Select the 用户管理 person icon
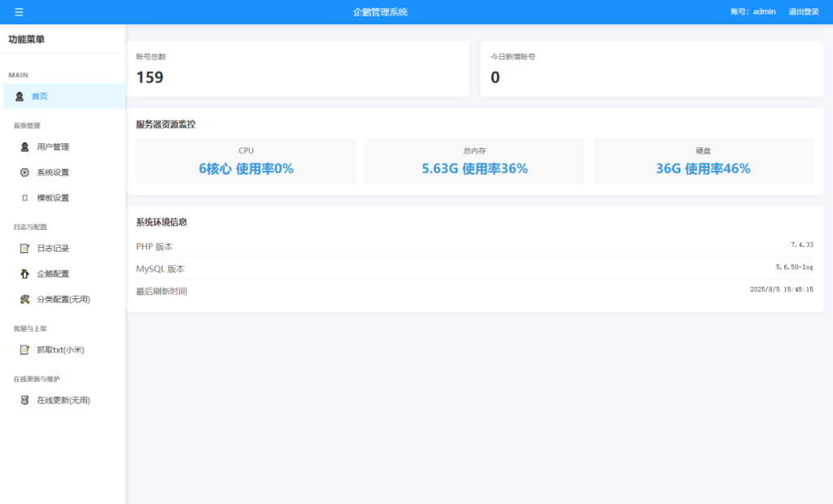This screenshot has height=504, width=833. 23,147
